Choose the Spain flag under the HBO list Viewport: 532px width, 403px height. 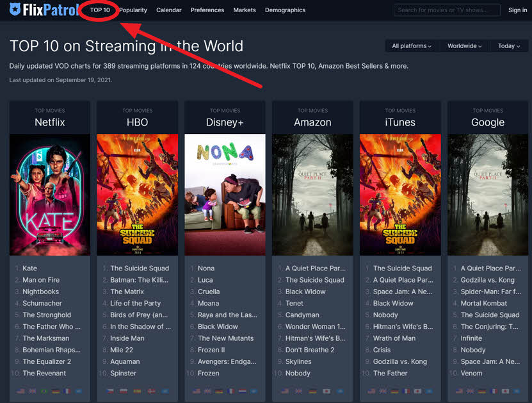[x=137, y=391]
